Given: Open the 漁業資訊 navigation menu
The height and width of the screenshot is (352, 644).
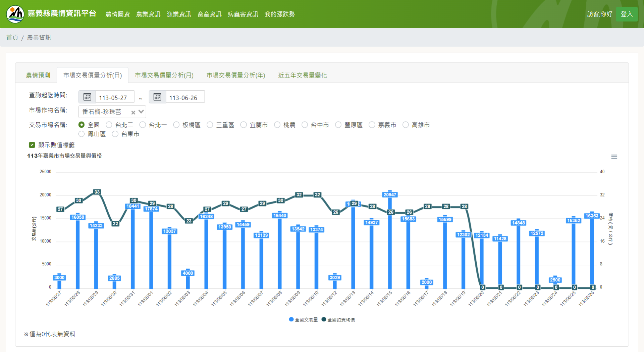Looking at the screenshot, I should click(x=179, y=14).
